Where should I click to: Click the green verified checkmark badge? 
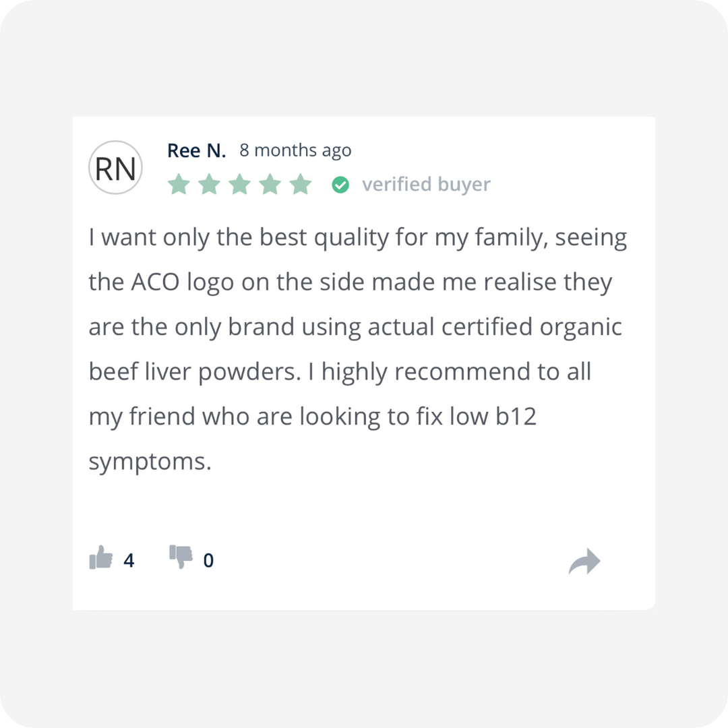(x=340, y=185)
